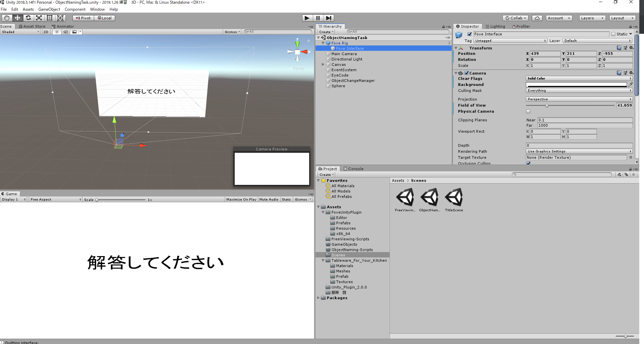Choose the Scale tool
644x344 pixels.
39,18
